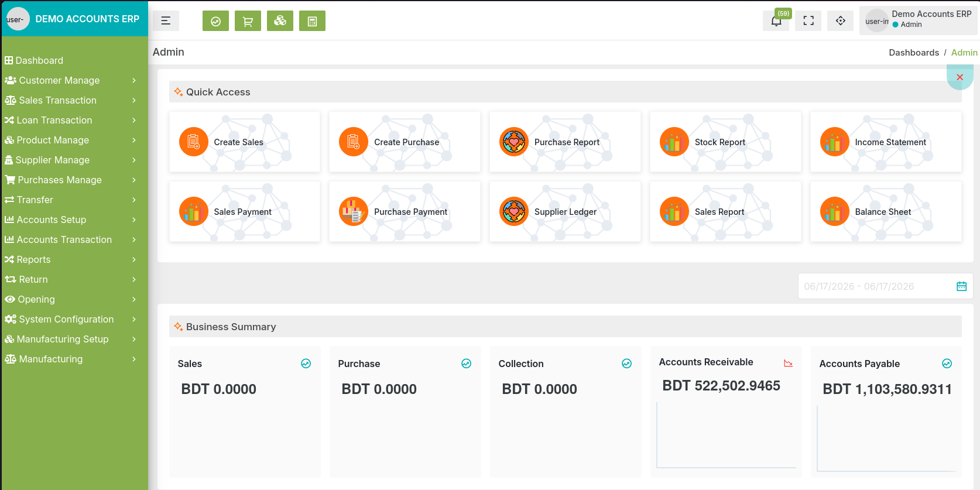
Task: Click the Purchase card trend icon
Action: click(x=466, y=364)
